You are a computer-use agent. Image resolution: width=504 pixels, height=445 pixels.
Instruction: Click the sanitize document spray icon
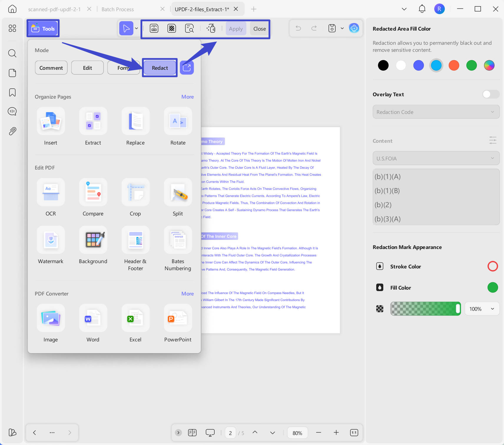211,29
